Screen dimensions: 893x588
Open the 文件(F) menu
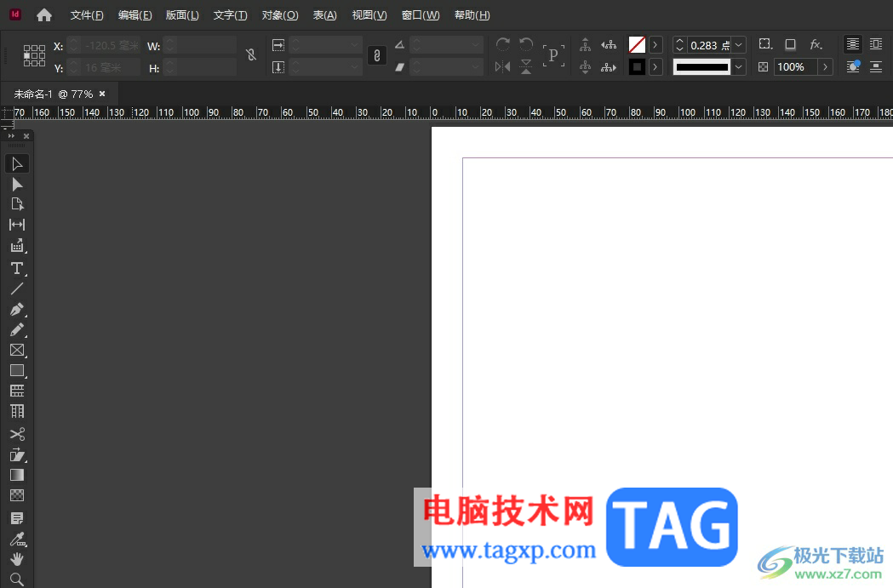pyautogui.click(x=87, y=15)
